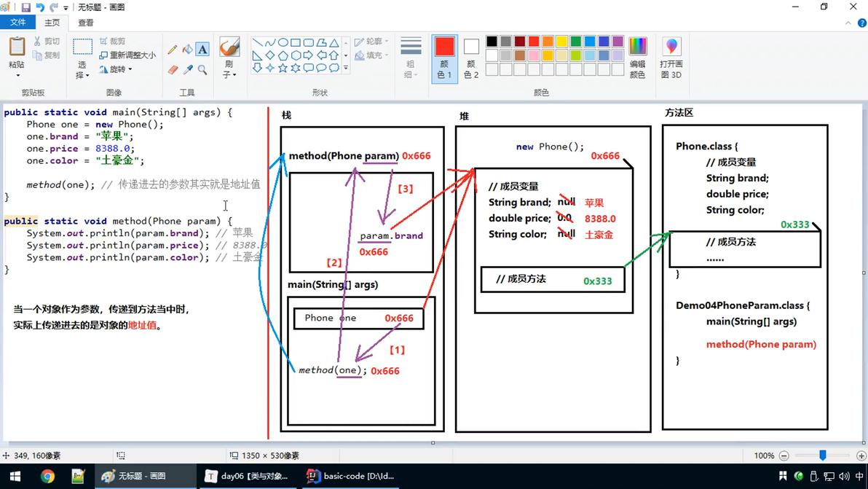The image size is (868, 489).
Task: Select the Fill with color bucket tool
Action: 188,50
